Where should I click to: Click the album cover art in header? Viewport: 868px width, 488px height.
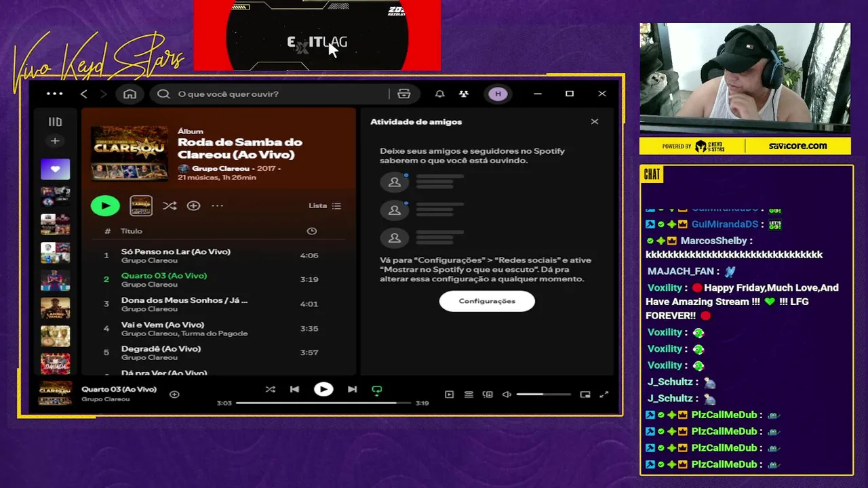click(x=130, y=153)
